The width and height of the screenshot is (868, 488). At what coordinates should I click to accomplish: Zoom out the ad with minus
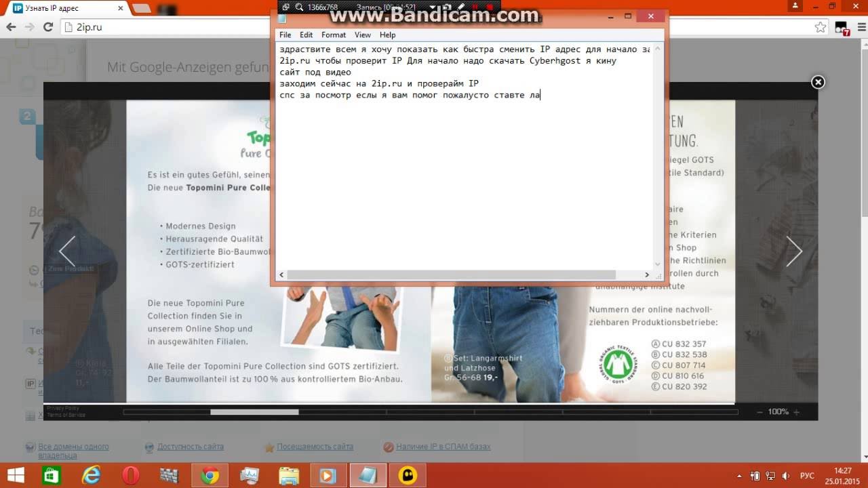pyautogui.click(x=760, y=411)
